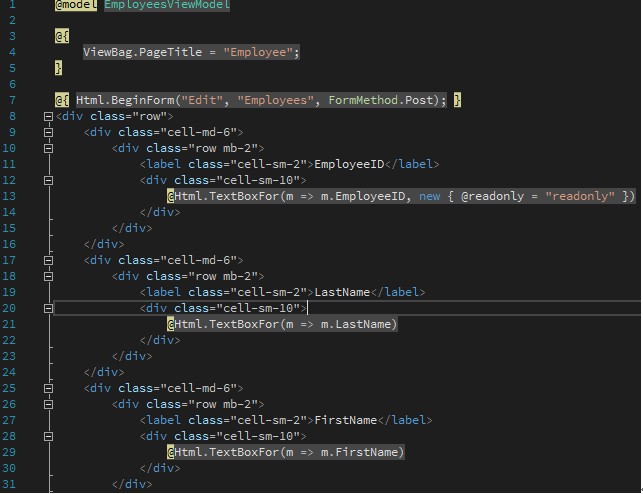Click m.EmployeeID in the TextBoxFor call
Screen dimensions: 643x494
363,196
